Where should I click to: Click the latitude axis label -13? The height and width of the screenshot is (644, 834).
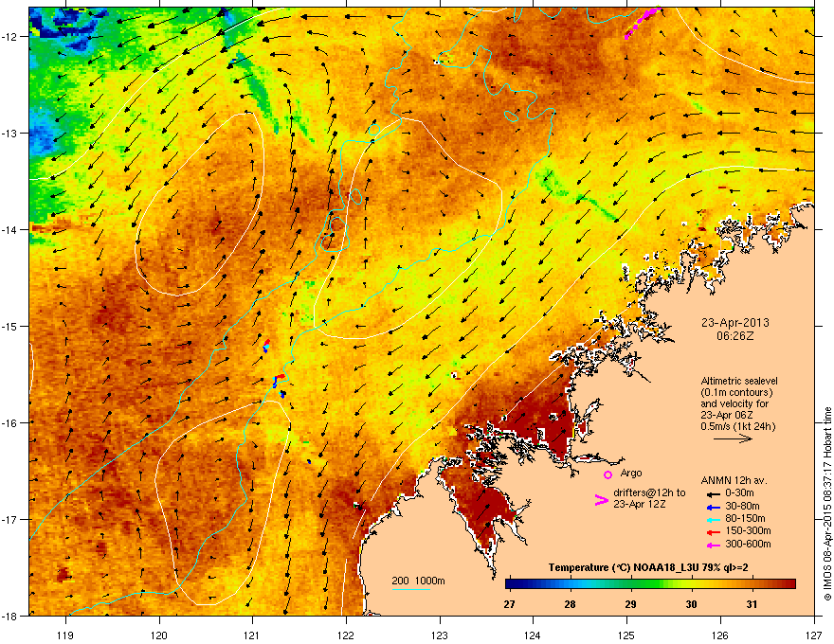(9, 133)
